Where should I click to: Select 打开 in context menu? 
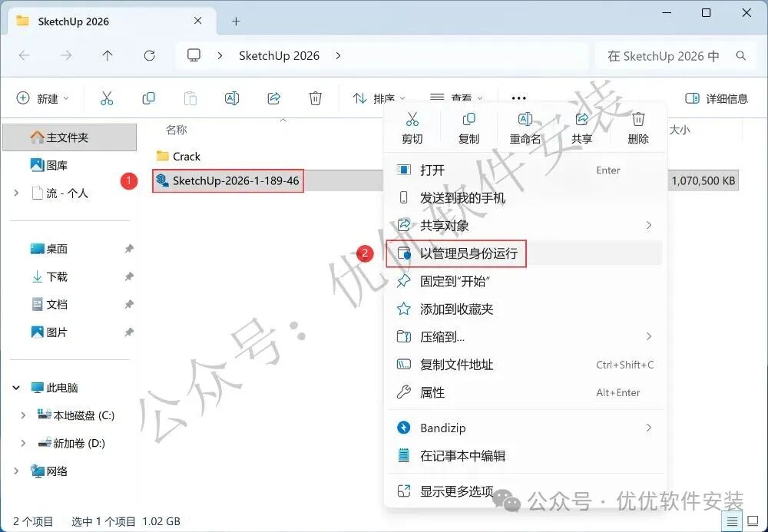point(525,170)
